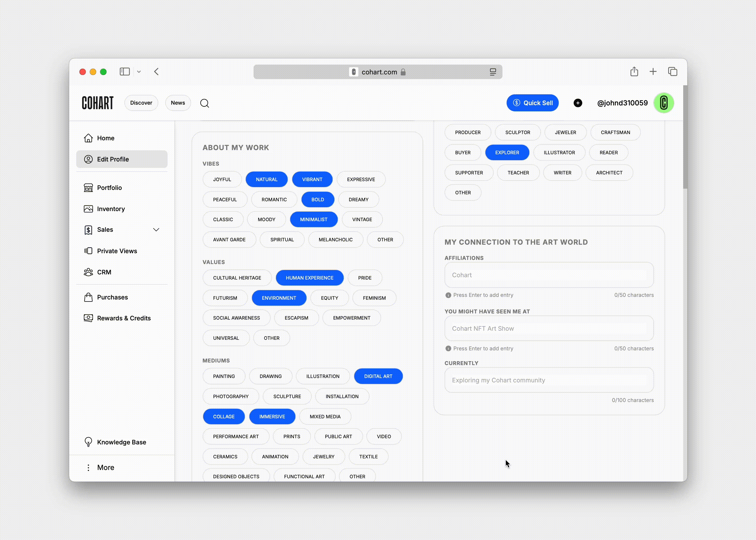
Task: Click the Rewards & Credits cash icon
Action: (x=88, y=318)
